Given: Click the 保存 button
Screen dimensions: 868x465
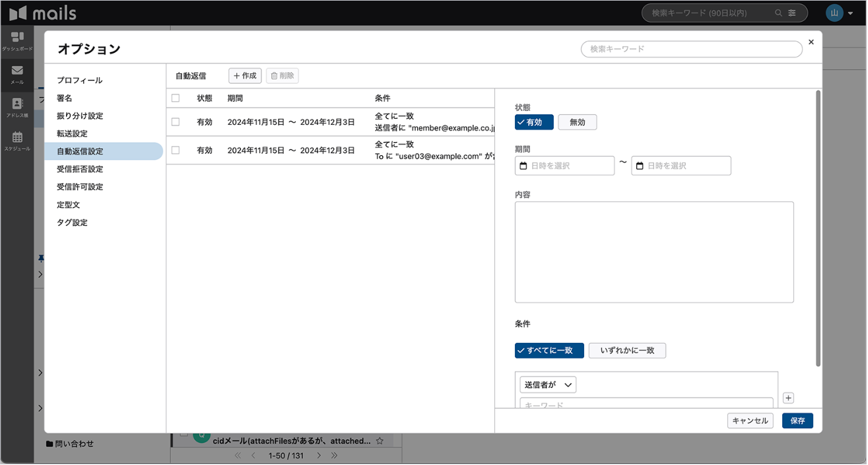Looking at the screenshot, I should [797, 421].
